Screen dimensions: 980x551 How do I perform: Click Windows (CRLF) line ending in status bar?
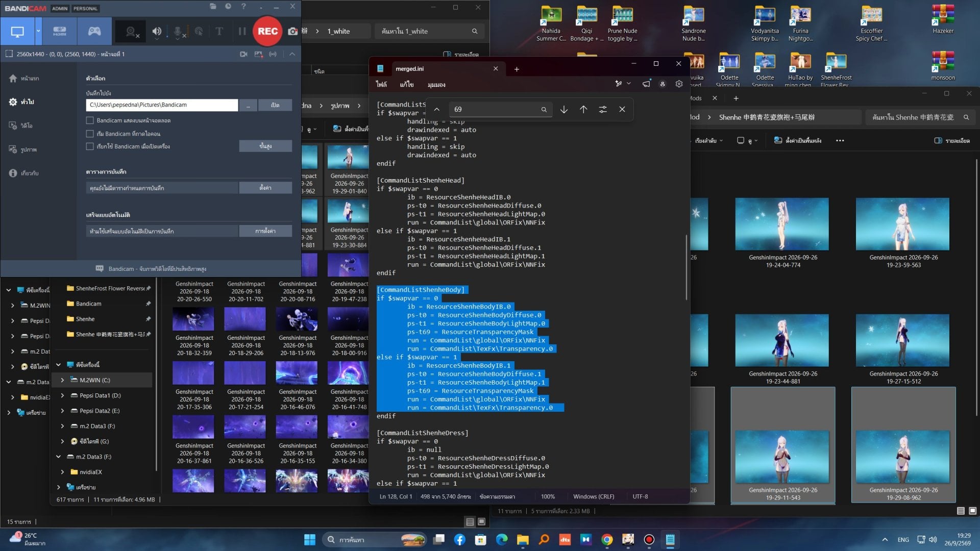(x=594, y=496)
